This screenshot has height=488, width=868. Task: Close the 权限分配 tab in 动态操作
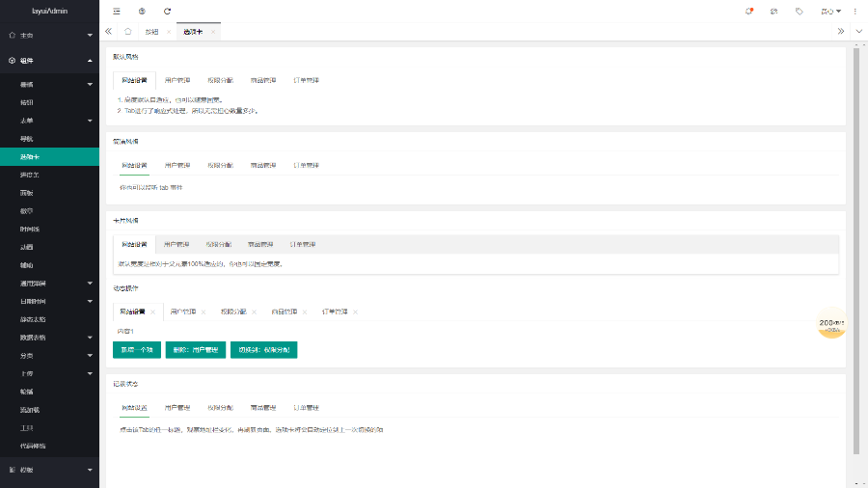[254, 312]
